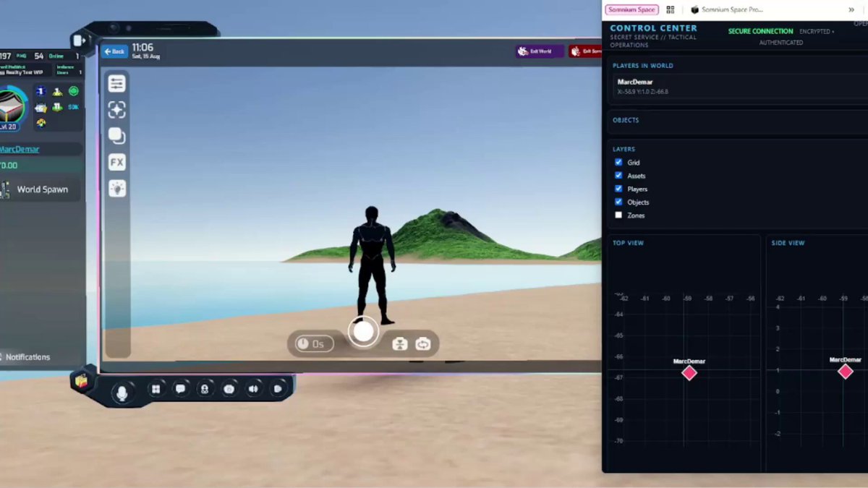Open the Somnium Space Pro bookmark

(x=727, y=9)
